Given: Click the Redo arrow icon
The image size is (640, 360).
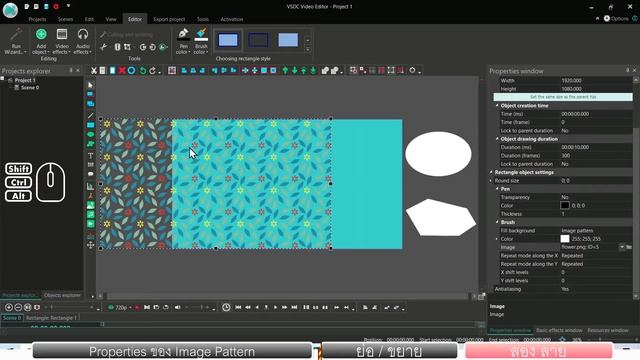Looking at the screenshot, I should 152,71.
